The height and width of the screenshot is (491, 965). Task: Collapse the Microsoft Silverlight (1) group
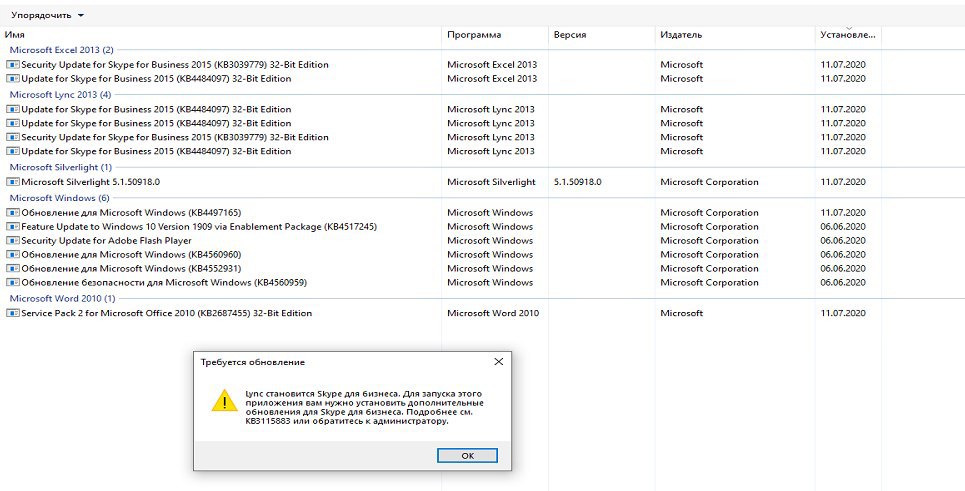60,167
